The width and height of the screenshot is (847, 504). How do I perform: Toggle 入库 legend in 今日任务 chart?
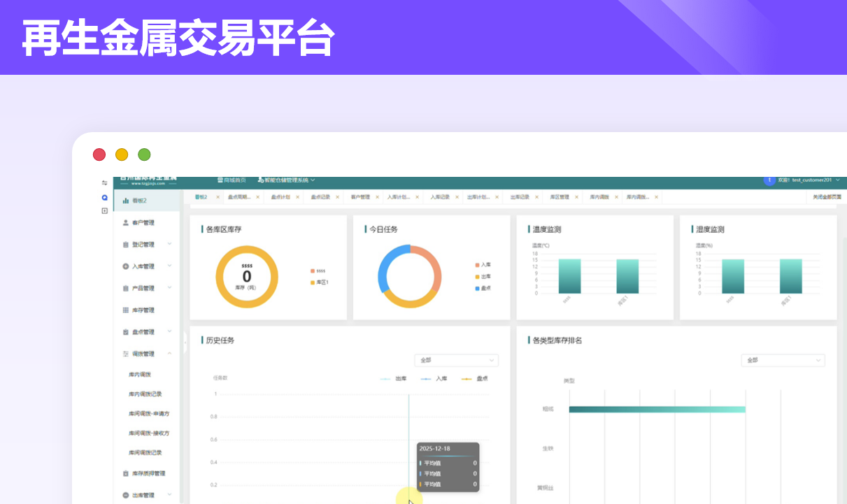point(483,265)
